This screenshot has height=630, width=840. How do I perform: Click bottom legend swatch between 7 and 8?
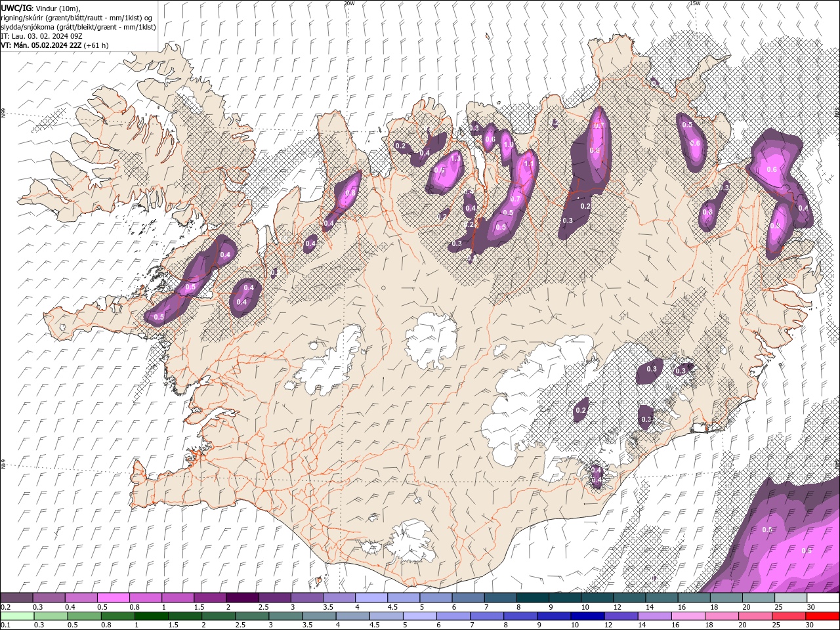(486, 616)
